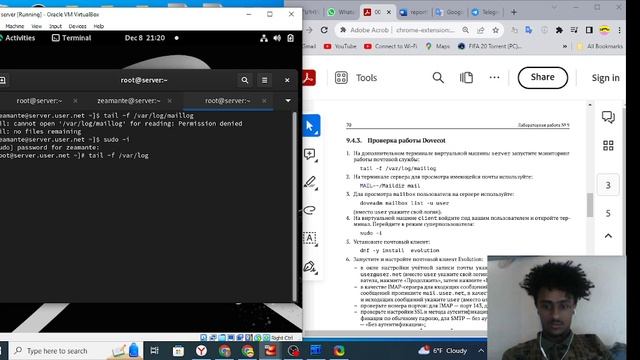Click the up chevron page navigation
Viewport: 640px width, 360px height.
pos(608,236)
